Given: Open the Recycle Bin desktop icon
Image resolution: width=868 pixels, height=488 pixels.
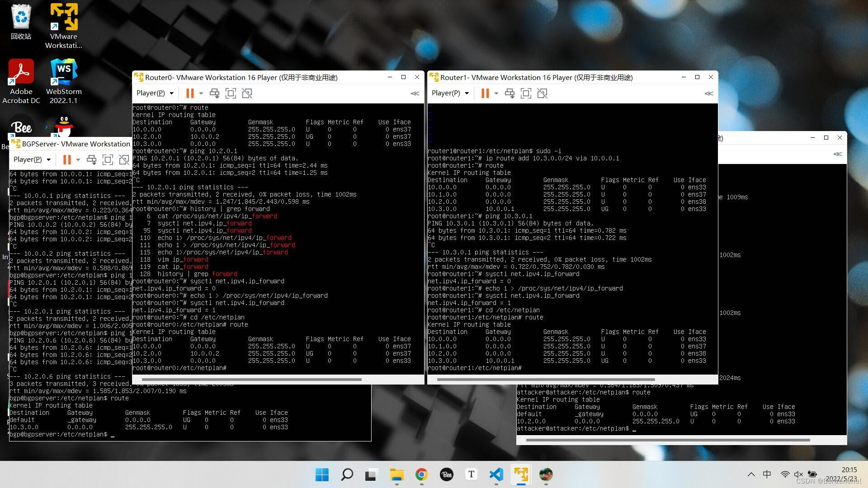Looking at the screenshot, I should (21, 22).
